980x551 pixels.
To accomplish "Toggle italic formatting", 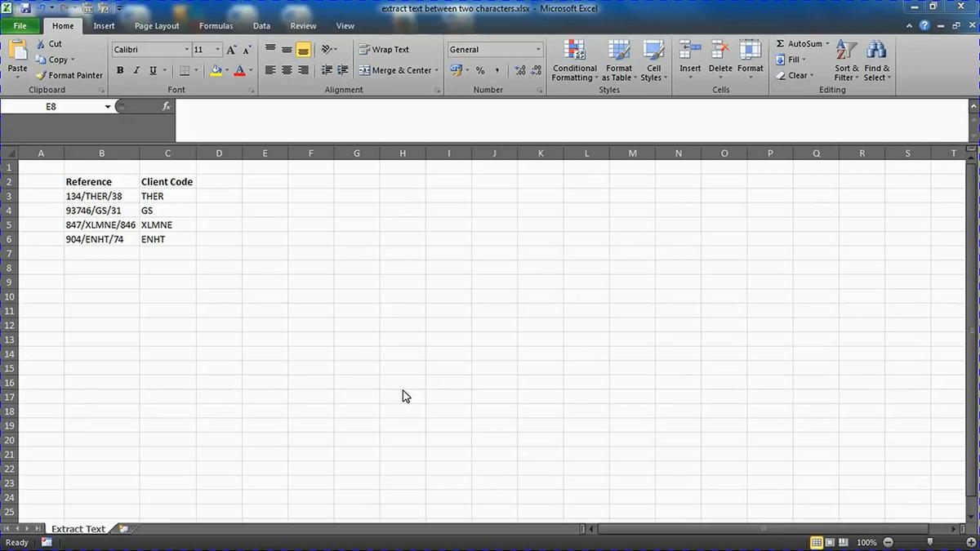I will [x=136, y=70].
